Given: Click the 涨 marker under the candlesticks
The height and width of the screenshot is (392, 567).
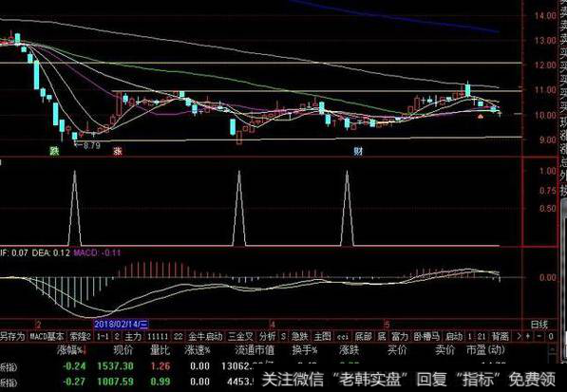Looking at the screenshot, I should 118,151.
